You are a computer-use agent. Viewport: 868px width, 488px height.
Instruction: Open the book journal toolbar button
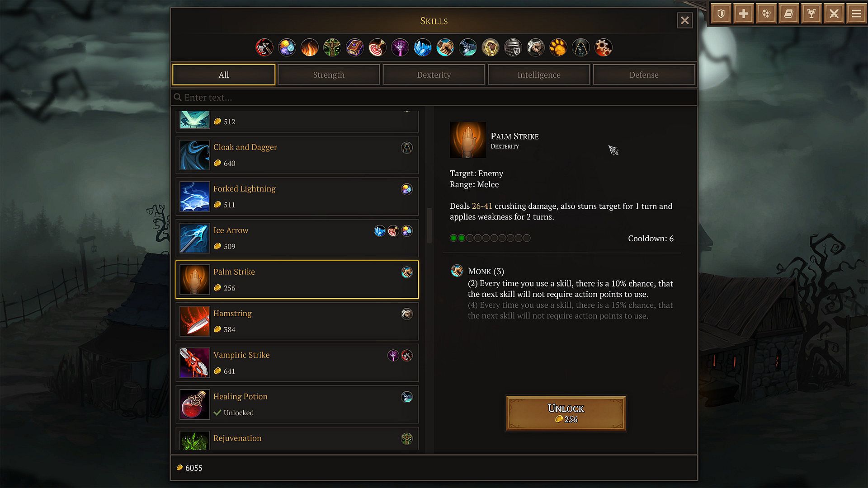pyautogui.click(x=789, y=14)
